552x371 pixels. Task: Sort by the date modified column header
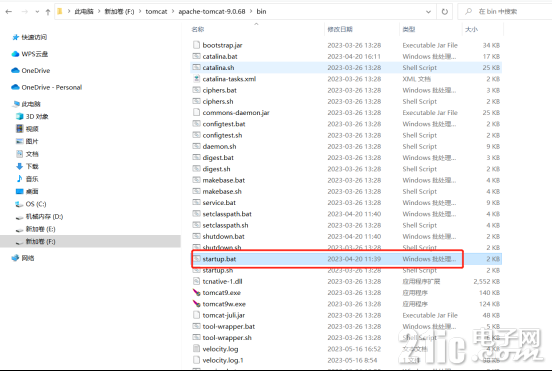point(340,29)
